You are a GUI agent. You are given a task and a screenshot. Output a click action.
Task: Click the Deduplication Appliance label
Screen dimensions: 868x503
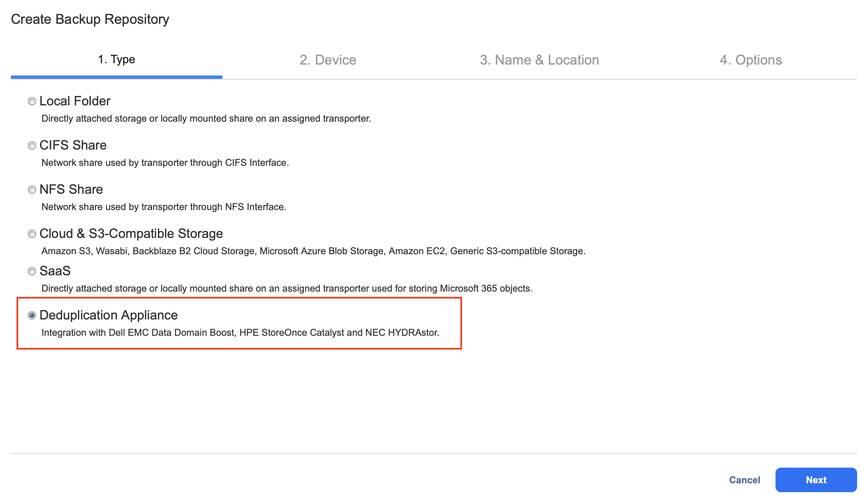pos(108,315)
